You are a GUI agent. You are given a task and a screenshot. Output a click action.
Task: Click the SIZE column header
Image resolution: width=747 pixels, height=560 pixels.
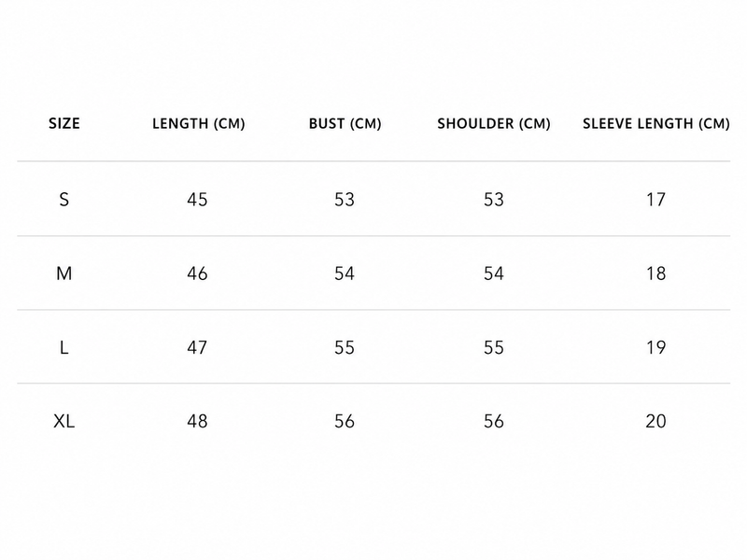[x=63, y=124]
